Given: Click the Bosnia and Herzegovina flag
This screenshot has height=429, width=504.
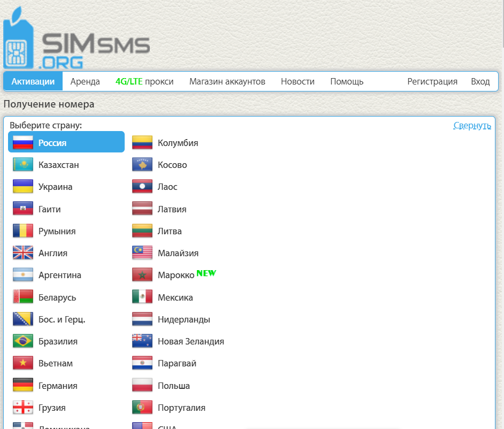Looking at the screenshot, I should coord(23,319).
